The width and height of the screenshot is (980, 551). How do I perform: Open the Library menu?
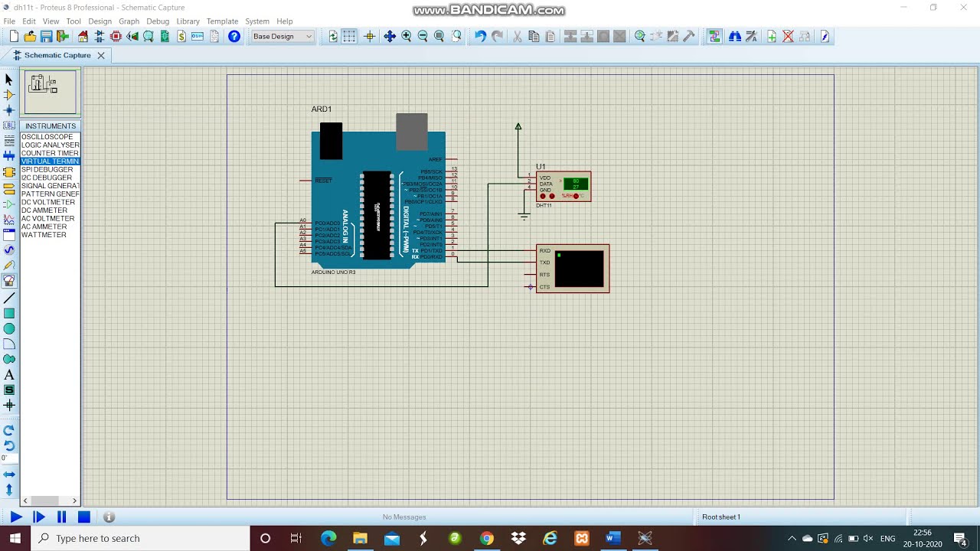click(x=188, y=21)
